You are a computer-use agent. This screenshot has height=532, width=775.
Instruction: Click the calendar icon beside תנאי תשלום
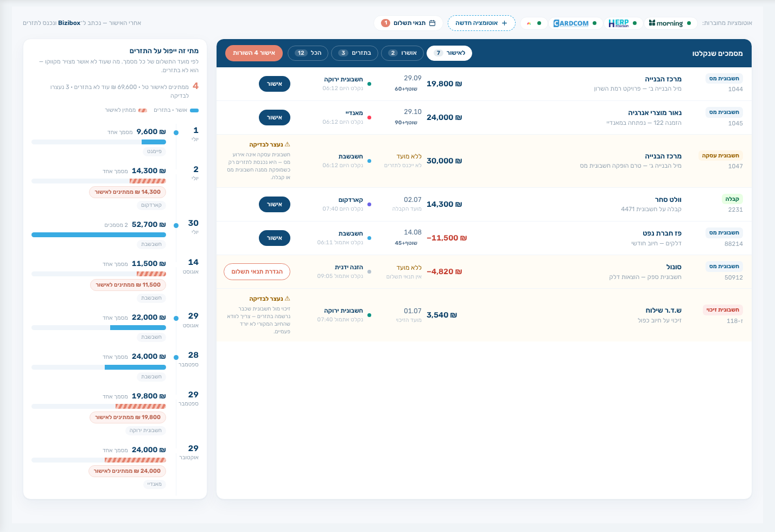[432, 23]
